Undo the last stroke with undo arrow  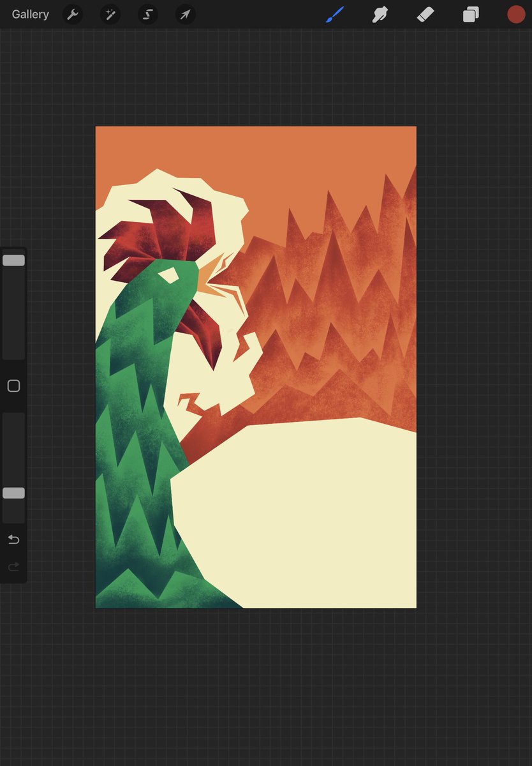coord(13,540)
